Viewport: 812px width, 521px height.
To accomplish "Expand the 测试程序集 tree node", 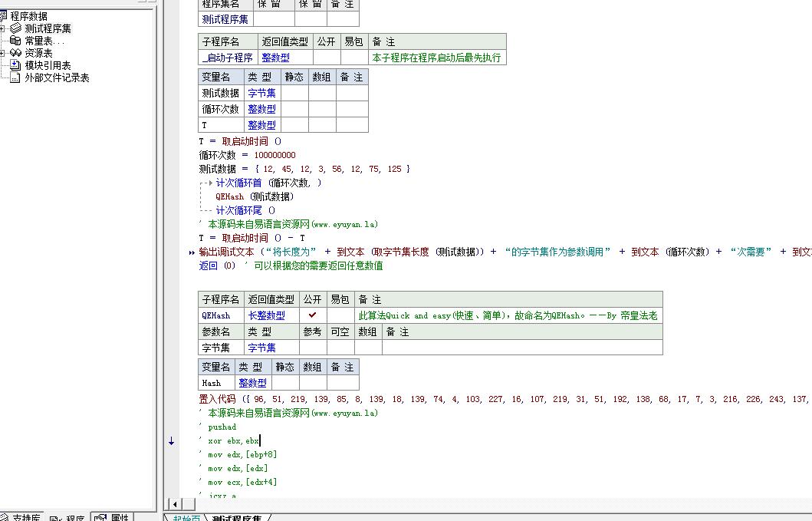I will pyautogui.click(x=2, y=28).
